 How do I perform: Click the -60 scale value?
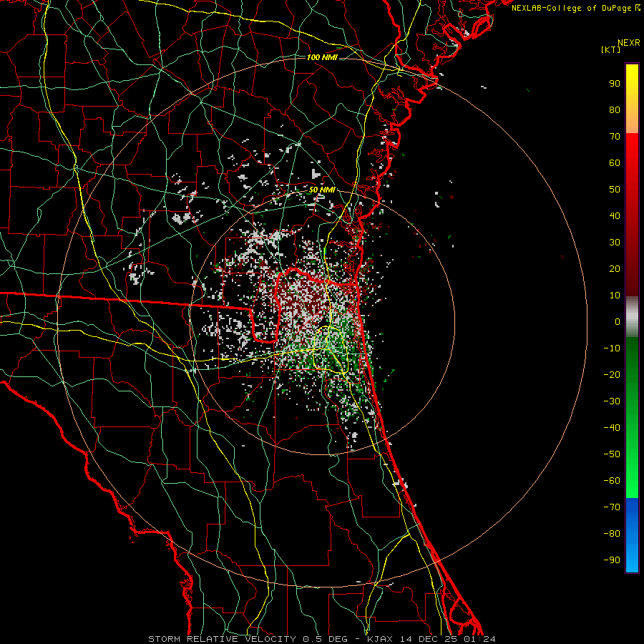tap(612, 481)
